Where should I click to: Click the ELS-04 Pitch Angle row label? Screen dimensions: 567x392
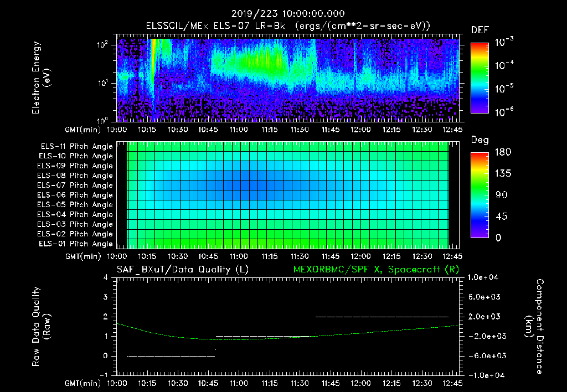[x=75, y=214]
